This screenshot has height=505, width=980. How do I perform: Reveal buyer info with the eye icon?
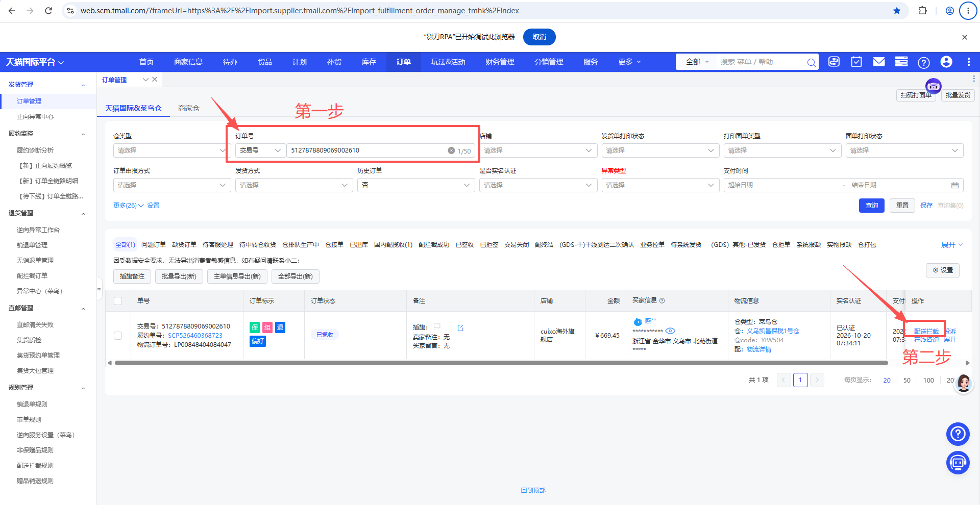(x=671, y=331)
